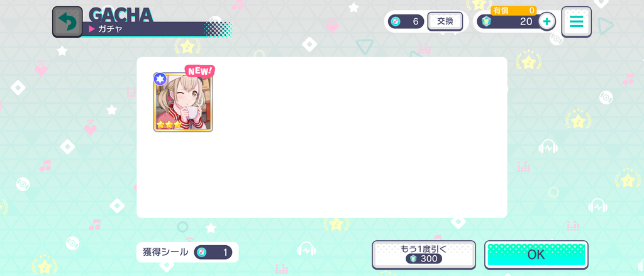Pull again with もう1度引く
644x276 pixels.
[424, 255]
